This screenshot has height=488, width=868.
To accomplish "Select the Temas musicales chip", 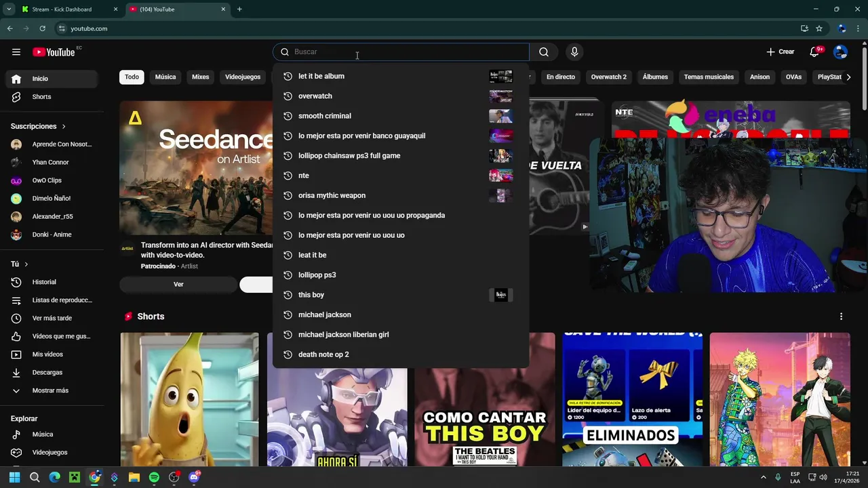I will click(709, 77).
